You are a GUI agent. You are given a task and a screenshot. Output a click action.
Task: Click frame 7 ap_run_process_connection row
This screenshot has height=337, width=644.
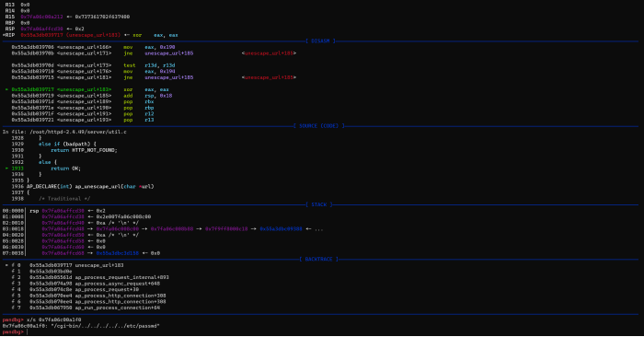[86, 308]
